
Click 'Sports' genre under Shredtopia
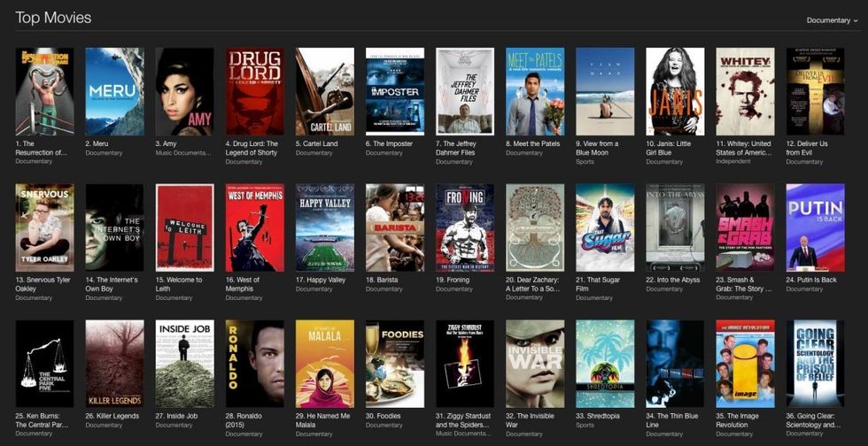[x=585, y=425]
